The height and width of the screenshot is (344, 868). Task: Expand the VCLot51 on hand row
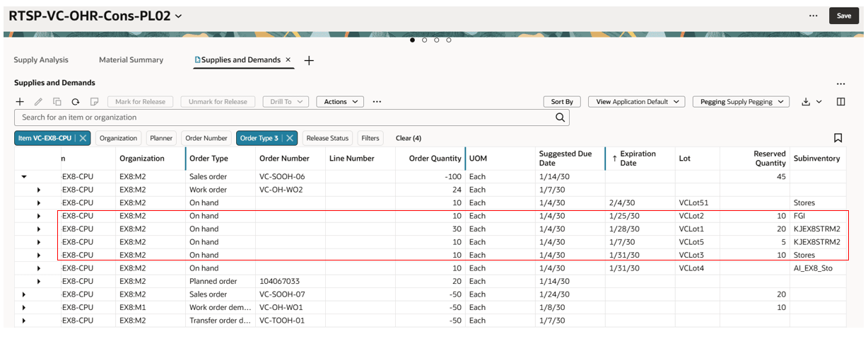click(38, 203)
